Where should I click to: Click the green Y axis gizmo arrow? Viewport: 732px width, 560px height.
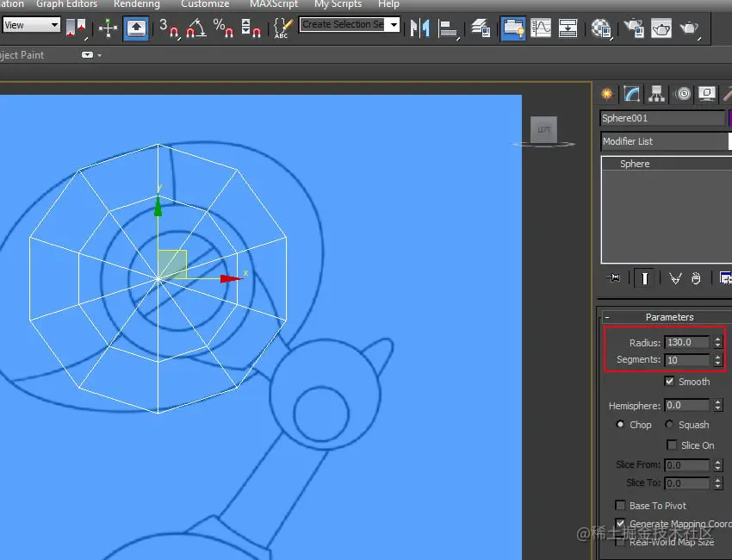pyautogui.click(x=158, y=206)
